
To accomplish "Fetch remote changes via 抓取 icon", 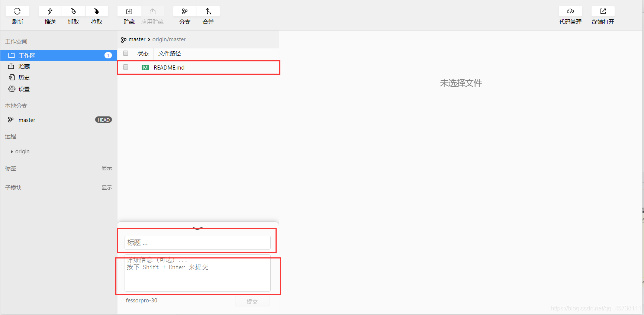I will [x=74, y=12].
